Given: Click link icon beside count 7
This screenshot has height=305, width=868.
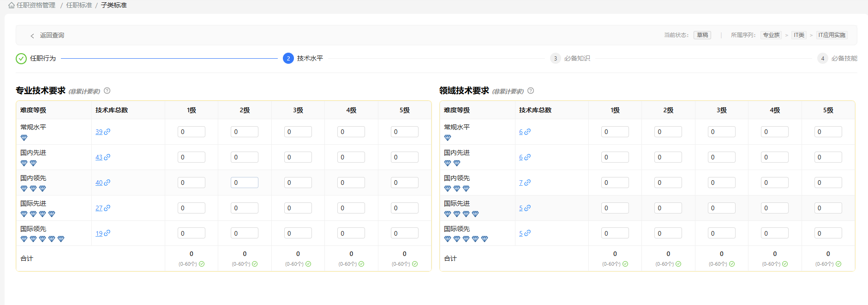Looking at the screenshot, I should [x=527, y=183].
